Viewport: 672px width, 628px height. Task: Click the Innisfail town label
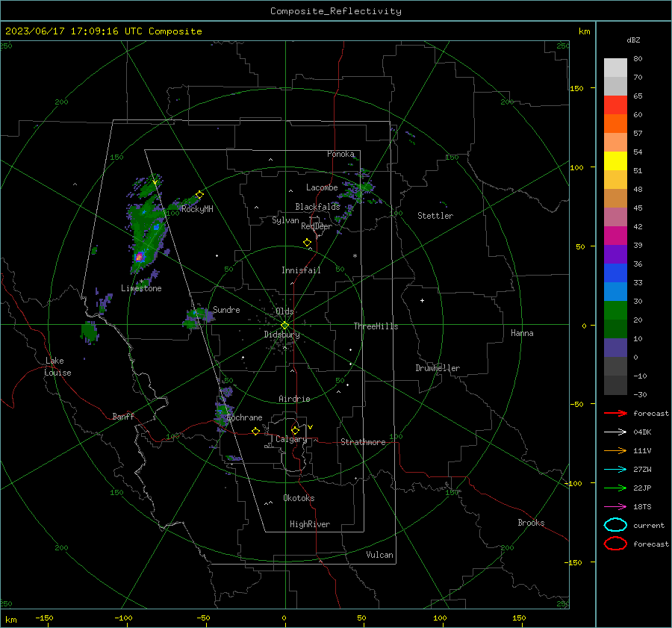(x=301, y=270)
